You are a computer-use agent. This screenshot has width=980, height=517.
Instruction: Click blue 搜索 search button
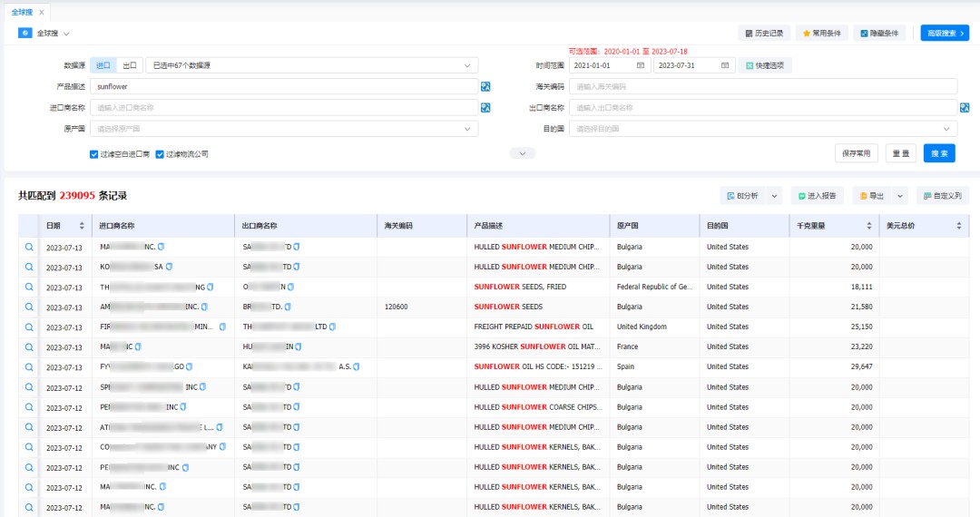pos(939,153)
